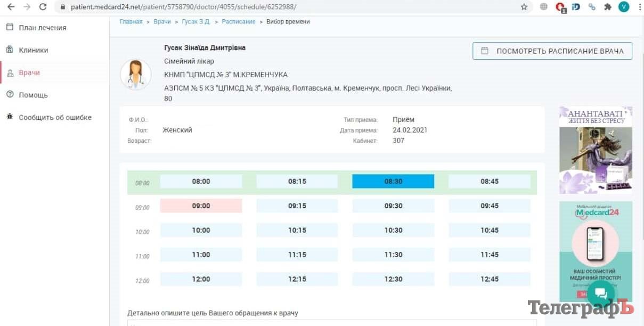This screenshot has width=644, height=326.
Task: Open Клиники section in sidebar
Action: (x=33, y=50)
